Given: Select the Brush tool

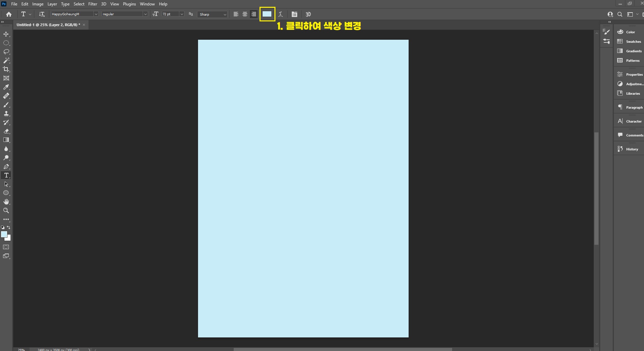Looking at the screenshot, I should pyautogui.click(x=6, y=105).
